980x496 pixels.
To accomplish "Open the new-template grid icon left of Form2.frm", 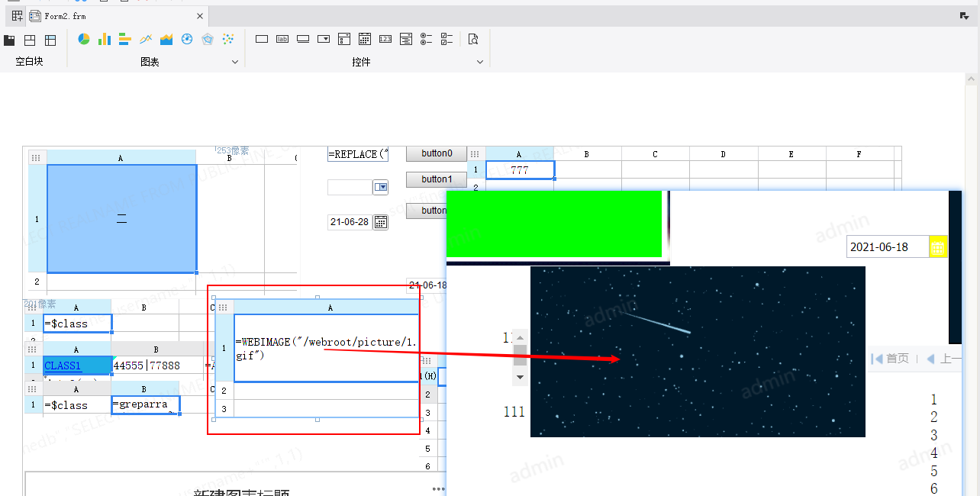I will click(x=17, y=16).
